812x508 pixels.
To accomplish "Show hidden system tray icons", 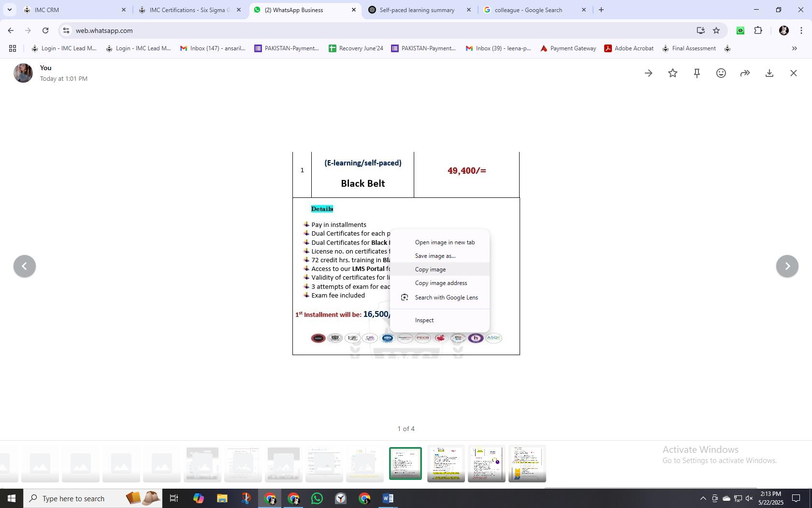I will click(703, 498).
